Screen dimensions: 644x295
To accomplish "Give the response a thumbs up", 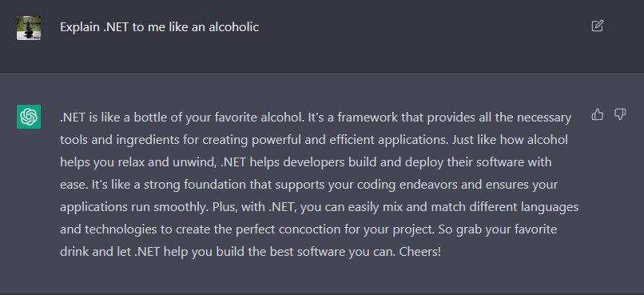I will pos(598,114).
